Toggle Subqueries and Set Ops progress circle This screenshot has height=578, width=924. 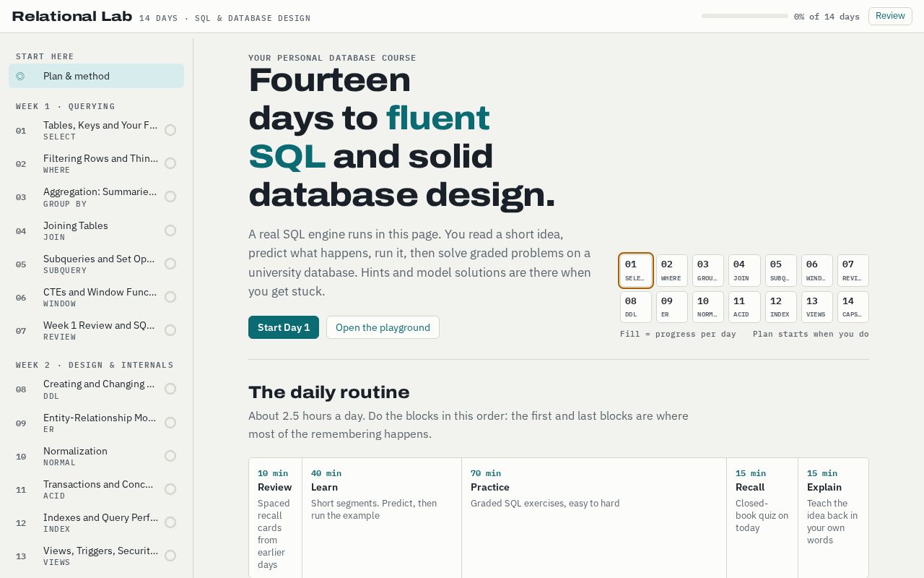click(x=170, y=264)
